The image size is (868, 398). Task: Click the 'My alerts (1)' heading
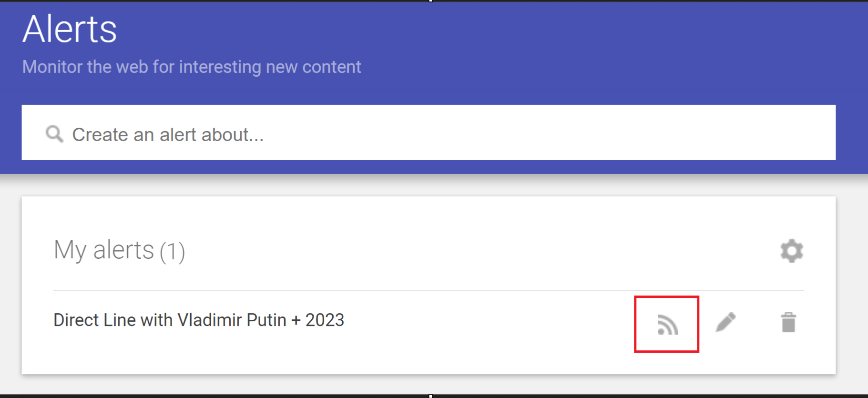(119, 250)
